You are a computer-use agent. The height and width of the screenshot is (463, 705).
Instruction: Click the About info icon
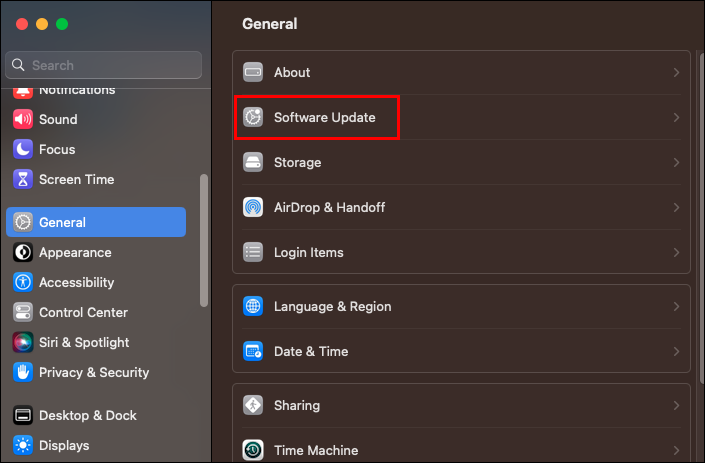[254, 72]
